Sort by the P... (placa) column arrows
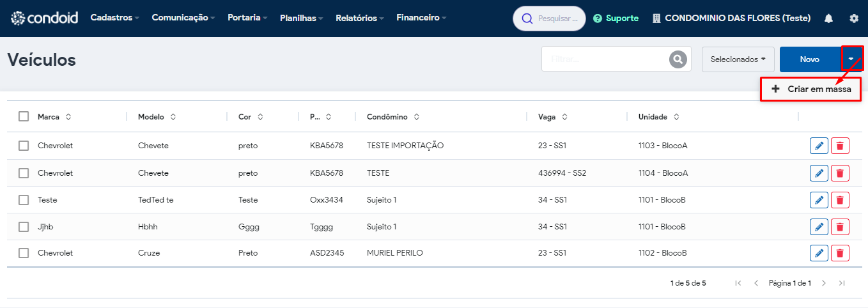 pyautogui.click(x=329, y=117)
